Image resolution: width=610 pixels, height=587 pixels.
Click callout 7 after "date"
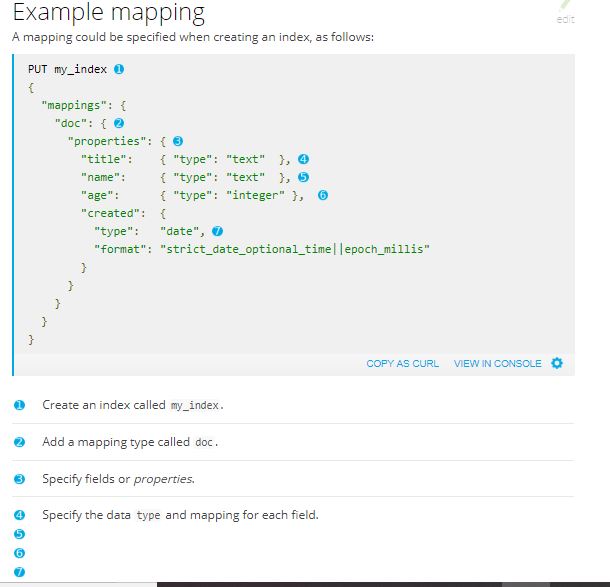217,231
